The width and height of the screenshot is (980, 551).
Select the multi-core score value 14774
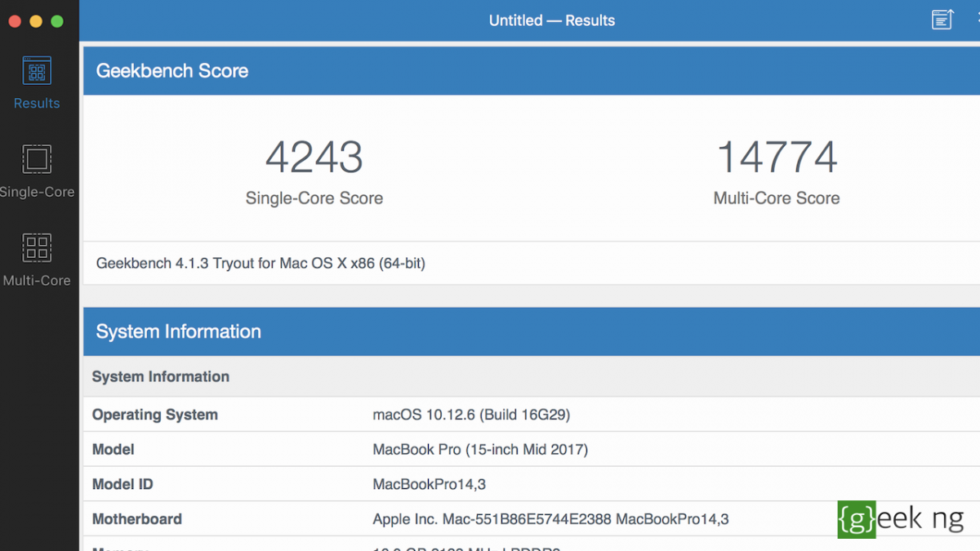click(x=777, y=157)
